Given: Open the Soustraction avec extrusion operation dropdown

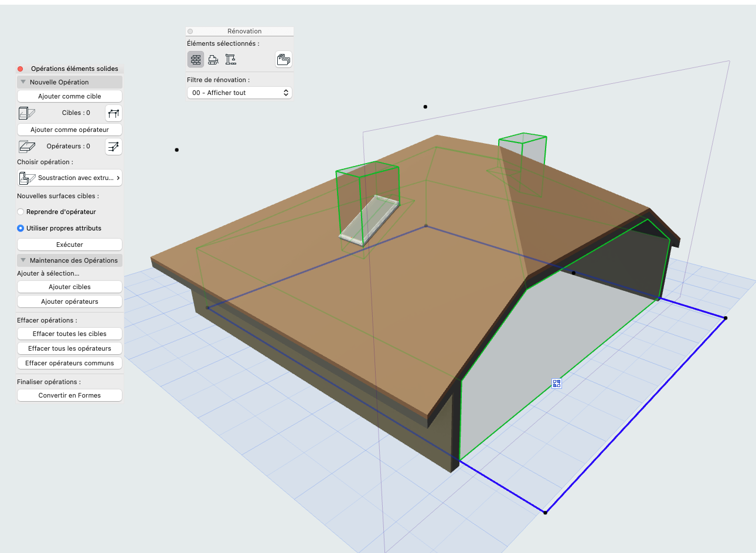Looking at the screenshot, I should [x=70, y=178].
